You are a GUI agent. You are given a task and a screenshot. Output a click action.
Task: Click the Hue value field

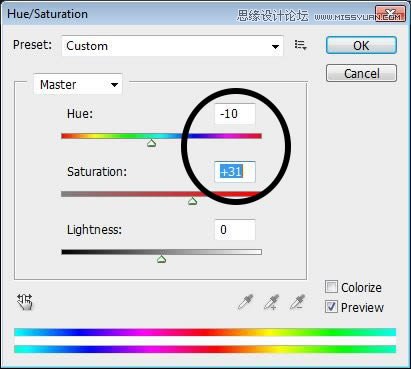(235, 114)
